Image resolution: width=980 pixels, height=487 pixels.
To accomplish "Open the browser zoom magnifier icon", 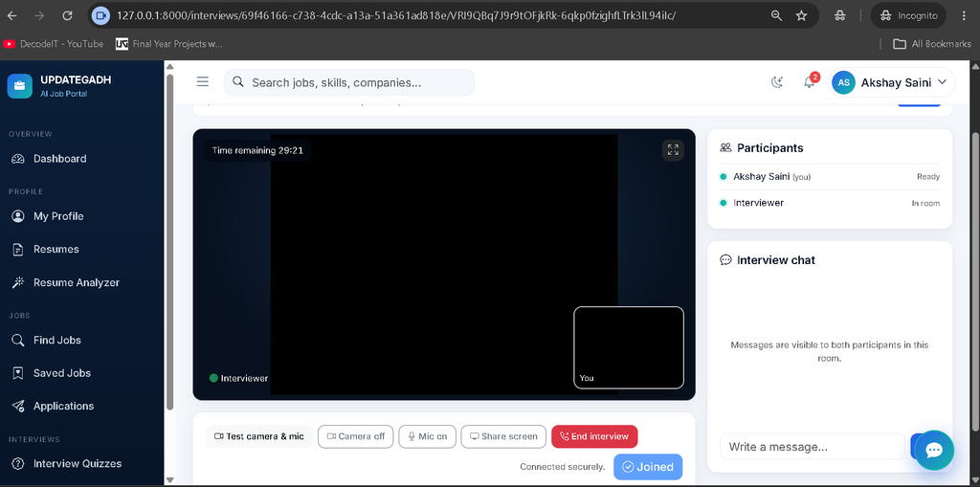I will [776, 15].
